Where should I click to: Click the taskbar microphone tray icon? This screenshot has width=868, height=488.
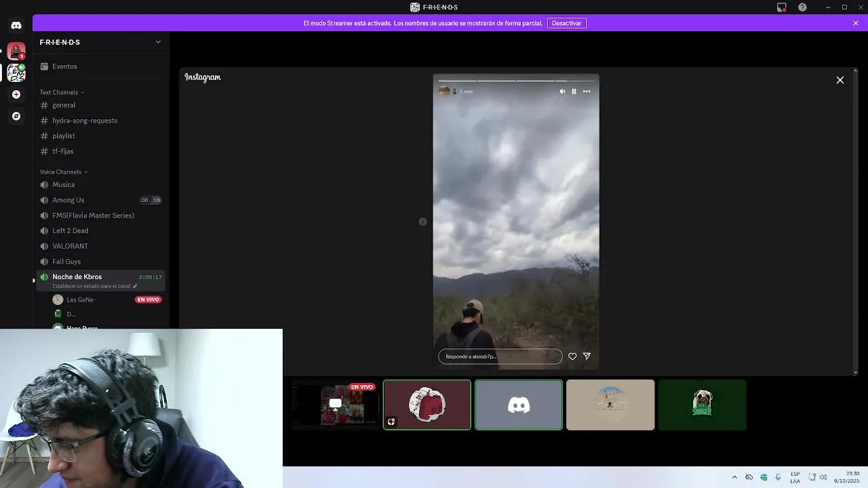click(778, 477)
